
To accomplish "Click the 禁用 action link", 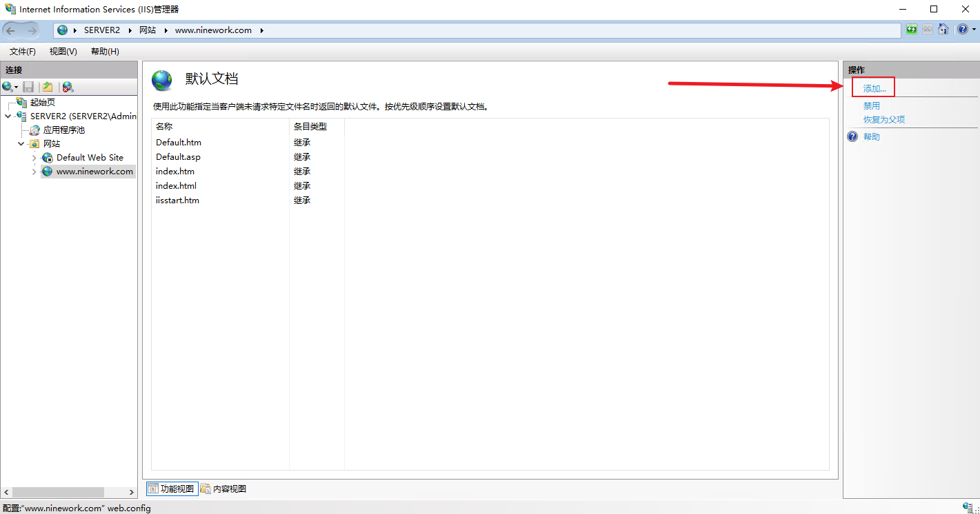I will tap(872, 105).
